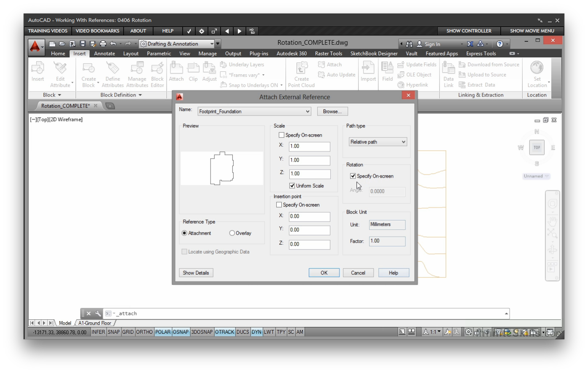
Task: Open the Annotate ribbon tab
Action: (x=105, y=54)
